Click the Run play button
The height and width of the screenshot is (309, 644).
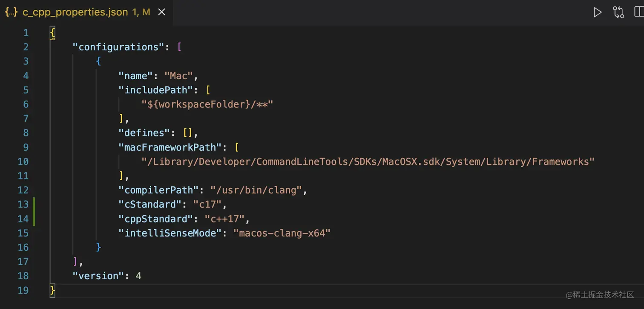pos(598,12)
